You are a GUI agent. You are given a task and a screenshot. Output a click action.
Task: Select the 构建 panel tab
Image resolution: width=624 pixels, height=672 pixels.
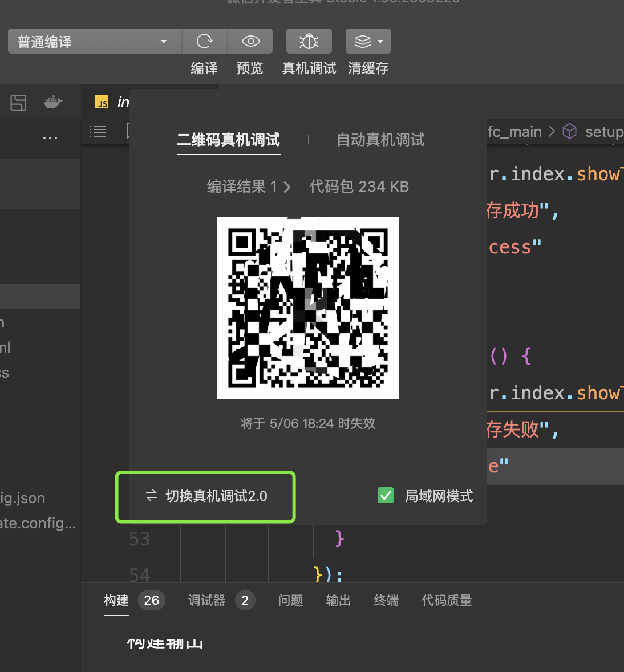coord(116,600)
